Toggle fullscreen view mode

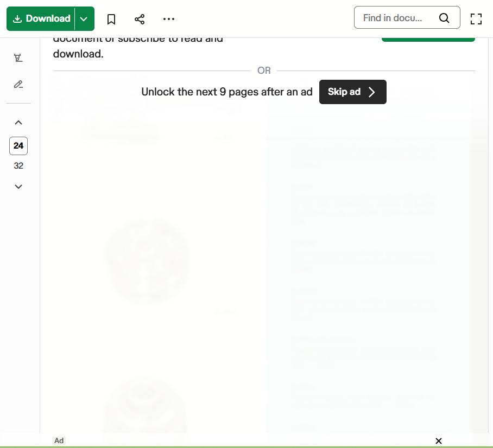[476, 19]
